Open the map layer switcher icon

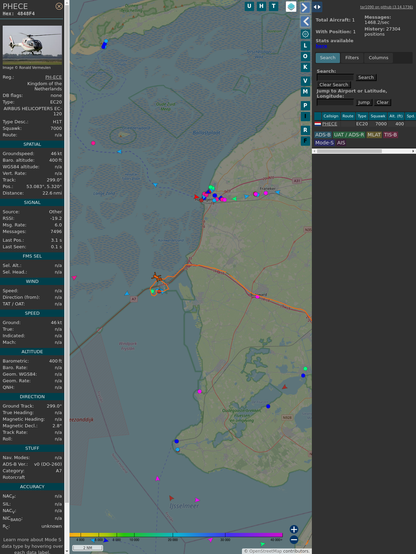(x=291, y=7)
